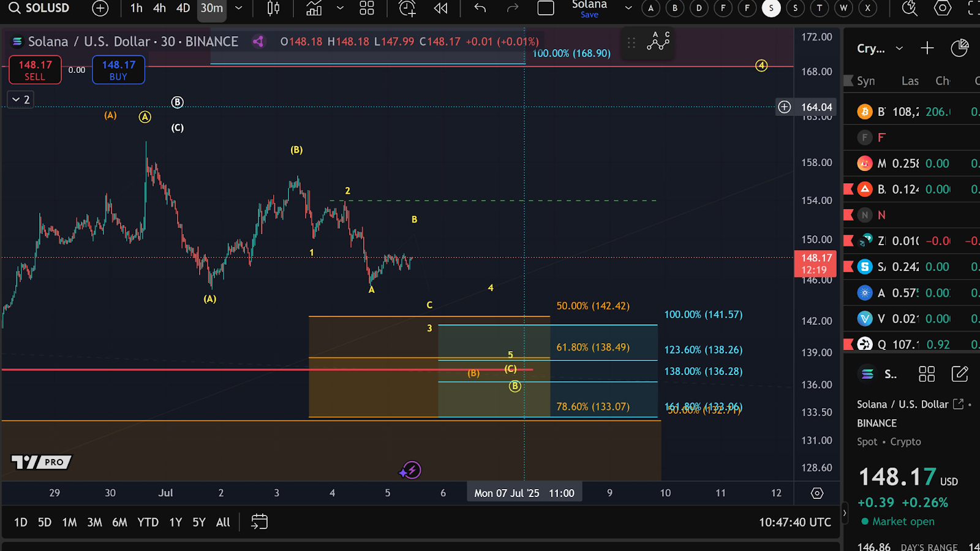980x551 pixels.
Task: Sort the watchlist by the Las column
Action: 910,81
